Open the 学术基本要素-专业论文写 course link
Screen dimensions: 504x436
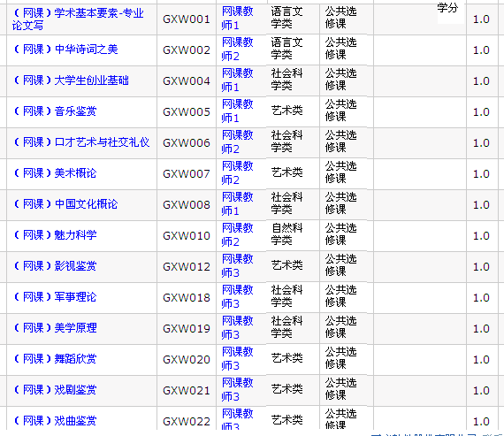pyautogui.click(x=78, y=19)
